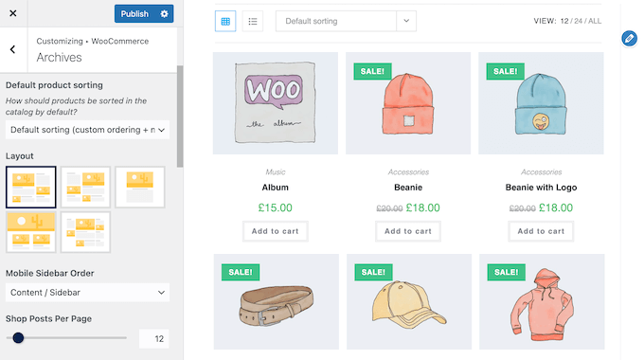The height and width of the screenshot is (360, 644).
Task: Select the second layout with left sidebar
Action: (85, 187)
